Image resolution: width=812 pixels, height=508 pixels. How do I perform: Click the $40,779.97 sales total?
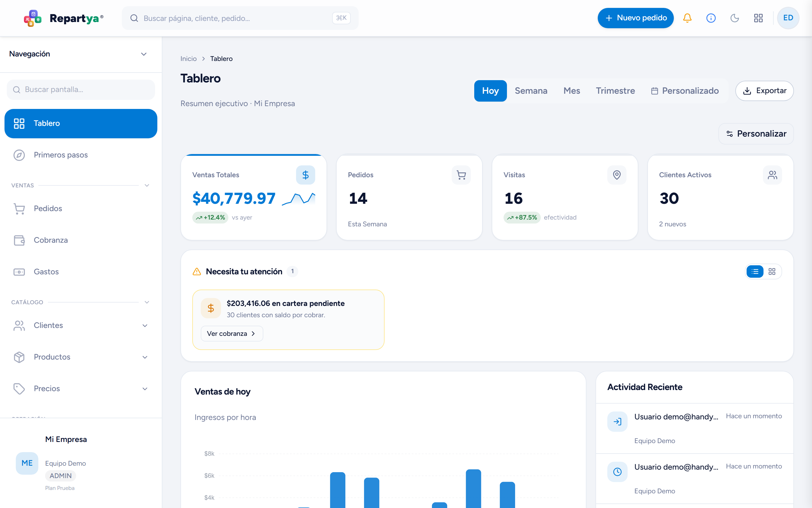pyautogui.click(x=234, y=198)
